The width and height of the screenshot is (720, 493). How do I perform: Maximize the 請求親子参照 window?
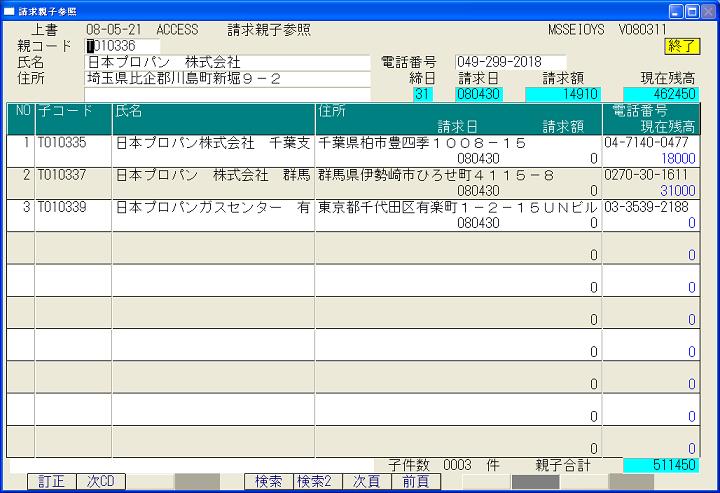692,11
